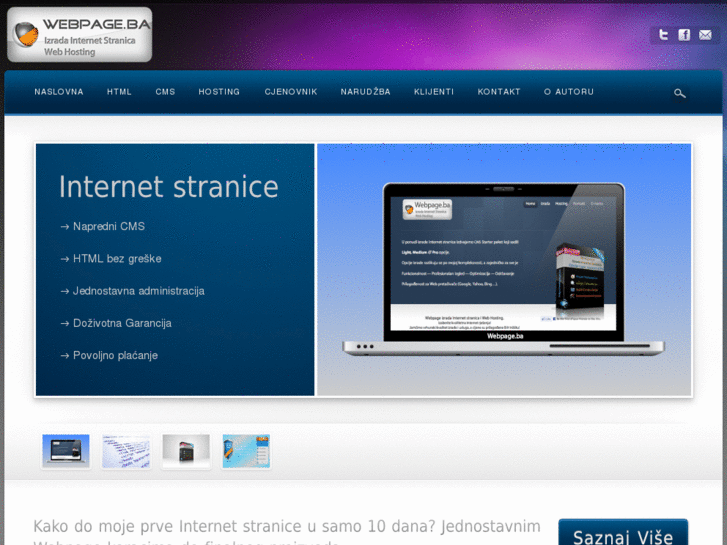Click the HTML bez greške bullet
The width and height of the screenshot is (727, 545).
point(111,258)
